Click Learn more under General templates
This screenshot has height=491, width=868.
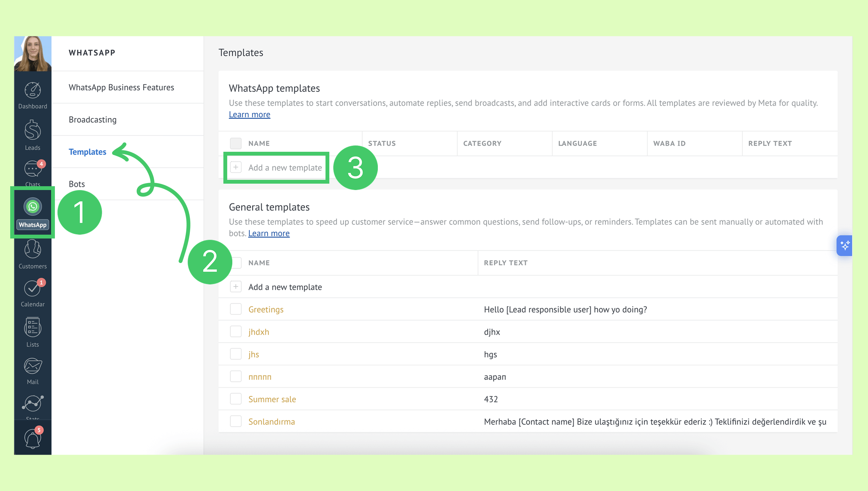(269, 233)
